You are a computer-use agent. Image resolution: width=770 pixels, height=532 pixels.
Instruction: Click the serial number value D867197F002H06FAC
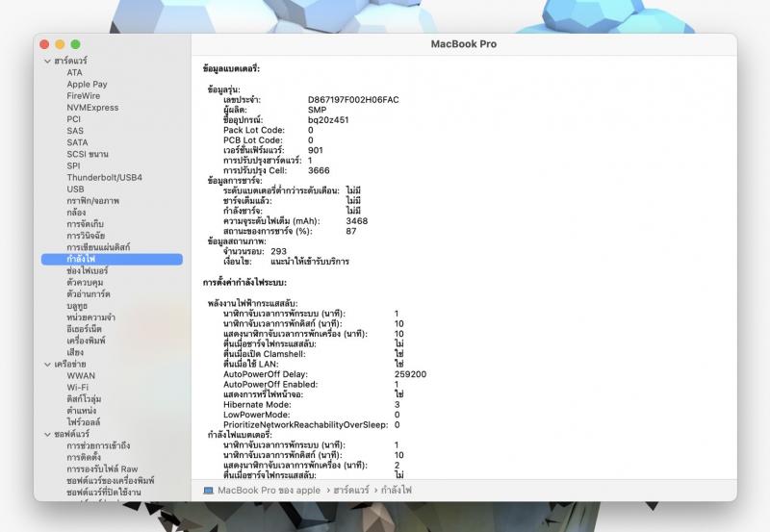353,100
